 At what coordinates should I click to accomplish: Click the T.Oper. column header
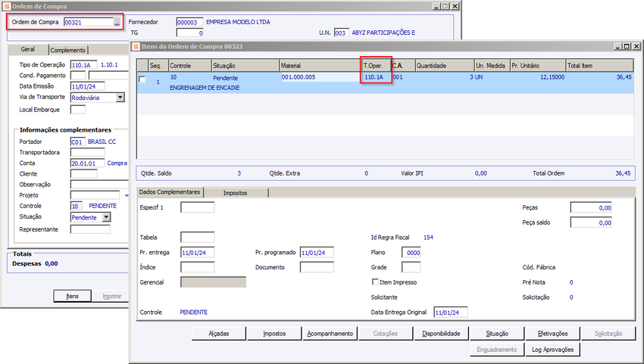[377, 65]
